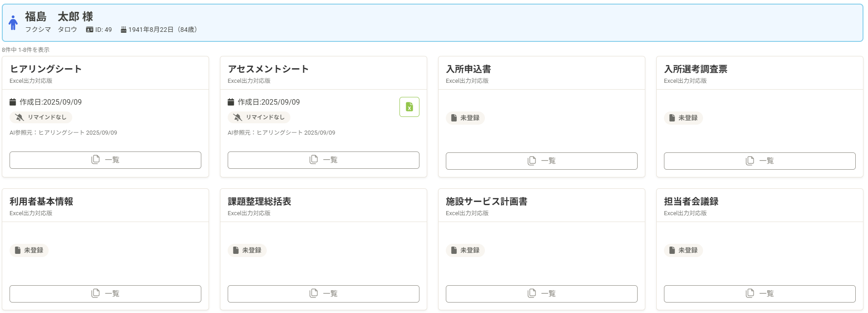Open the 一覧 list for ヒアリングシート
The image size is (868, 313).
coord(105,160)
